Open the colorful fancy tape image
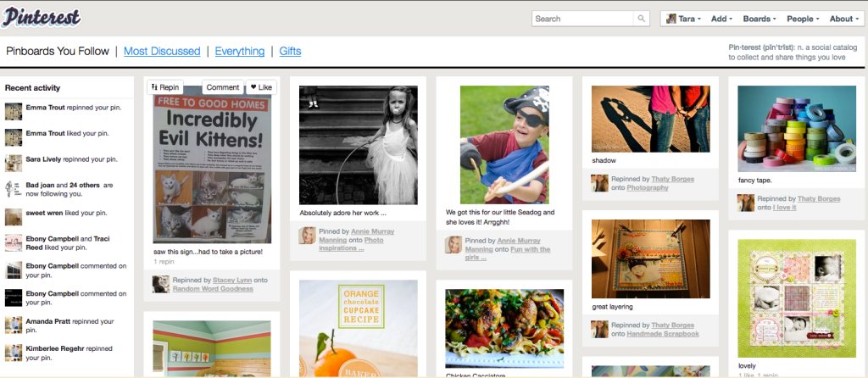 (x=797, y=129)
